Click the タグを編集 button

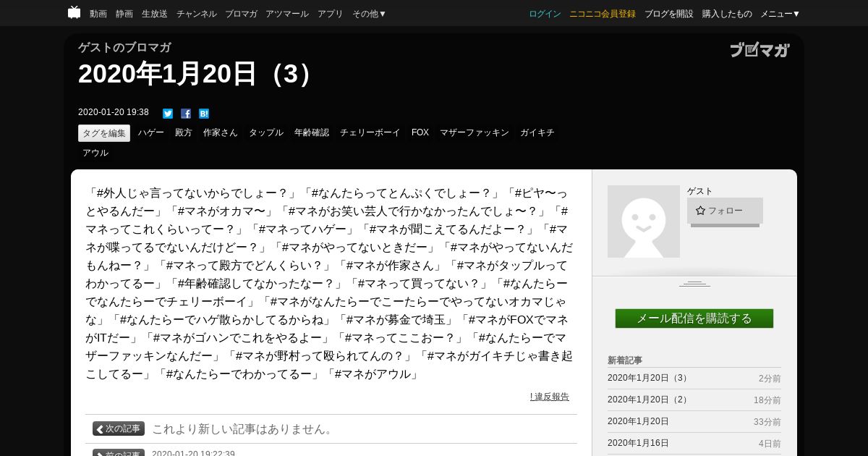pyautogui.click(x=104, y=133)
